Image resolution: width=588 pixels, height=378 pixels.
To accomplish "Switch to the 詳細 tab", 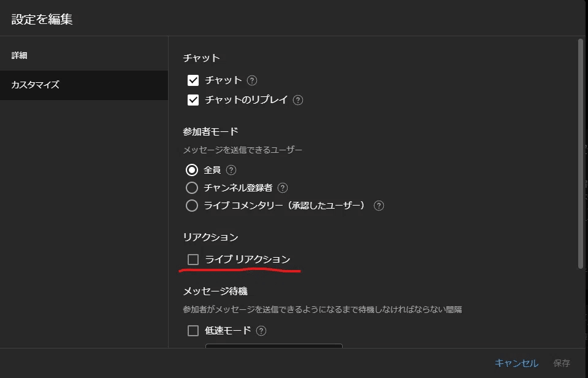I will 84,56.
